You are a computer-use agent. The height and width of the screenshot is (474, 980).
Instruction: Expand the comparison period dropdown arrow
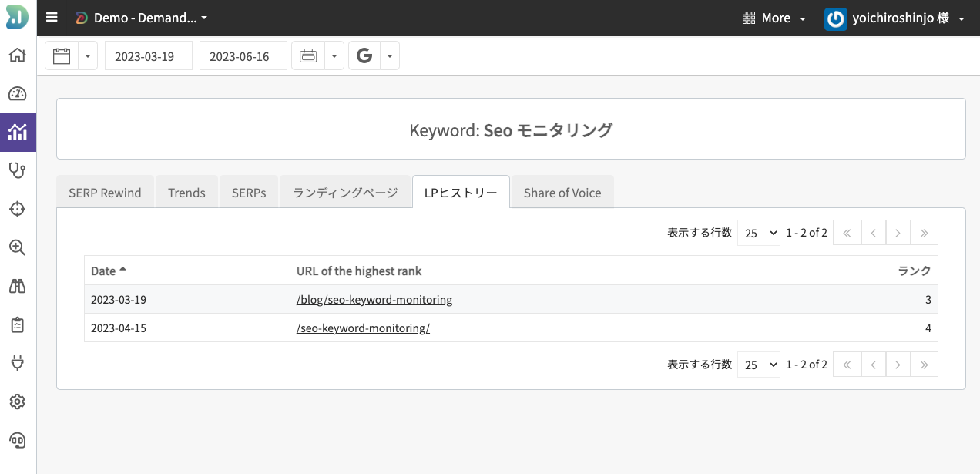coord(334,55)
